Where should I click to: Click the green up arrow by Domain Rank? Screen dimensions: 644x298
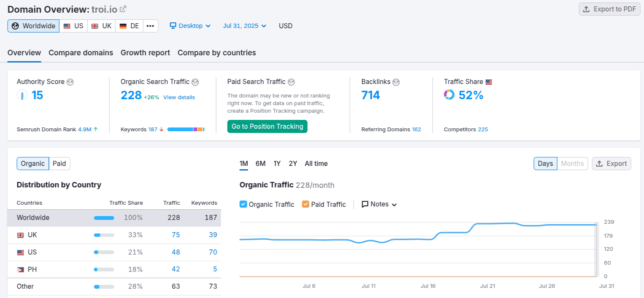pyautogui.click(x=95, y=130)
